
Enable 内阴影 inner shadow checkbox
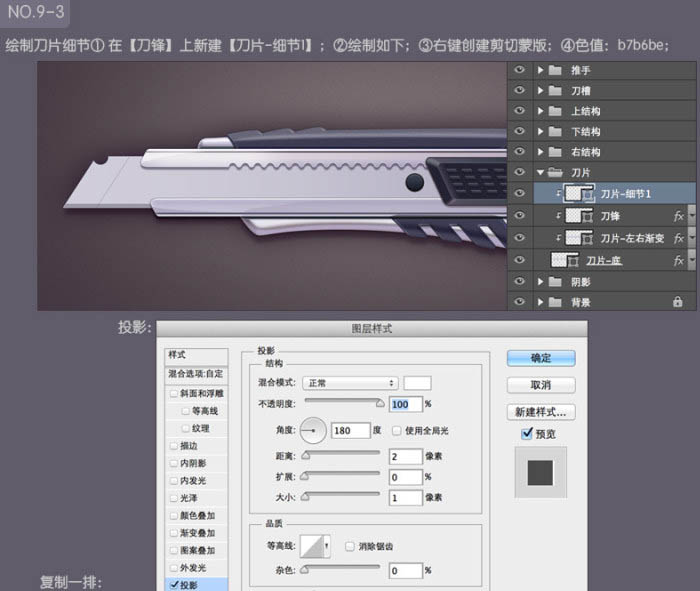174,463
